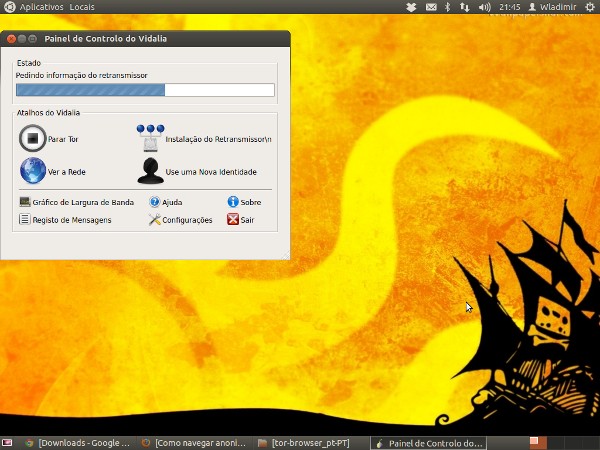Open Configurações settings
Screen dimensions: 600x450
[x=181, y=220]
